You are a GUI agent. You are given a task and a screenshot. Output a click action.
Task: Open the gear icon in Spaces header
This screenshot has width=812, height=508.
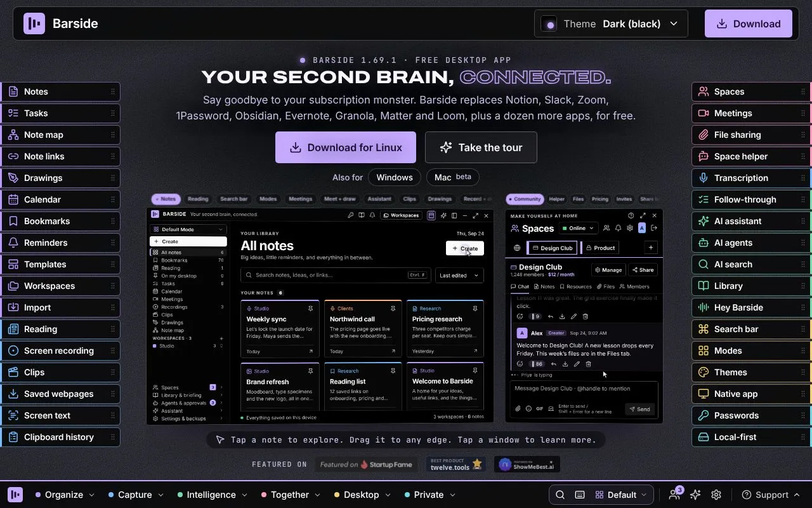point(630,228)
